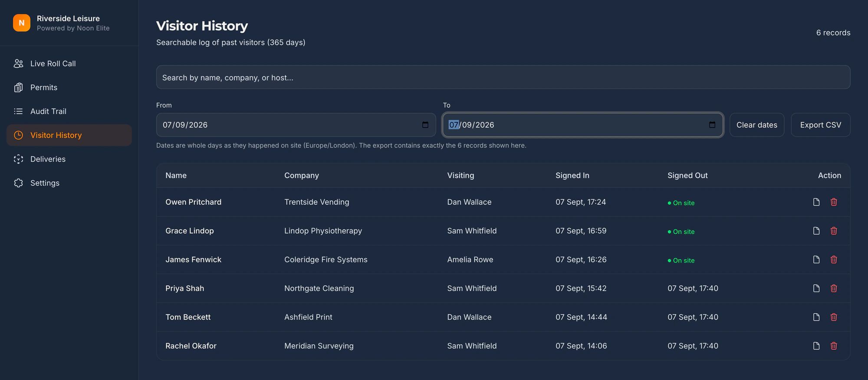Open document icon for Tom Beckett
The width and height of the screenshot is (868, 380).
click(x=816, y=317)
